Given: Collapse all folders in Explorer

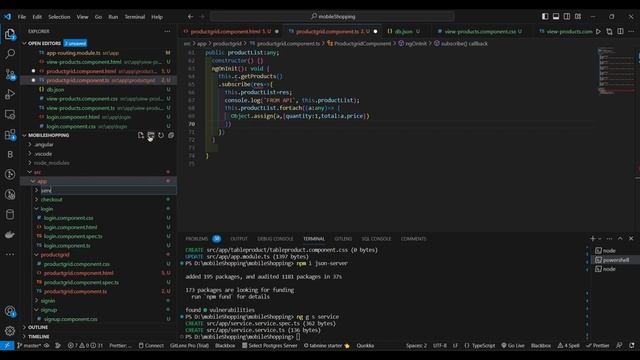Looking at the screenshot, I should (x=171, y=135).
